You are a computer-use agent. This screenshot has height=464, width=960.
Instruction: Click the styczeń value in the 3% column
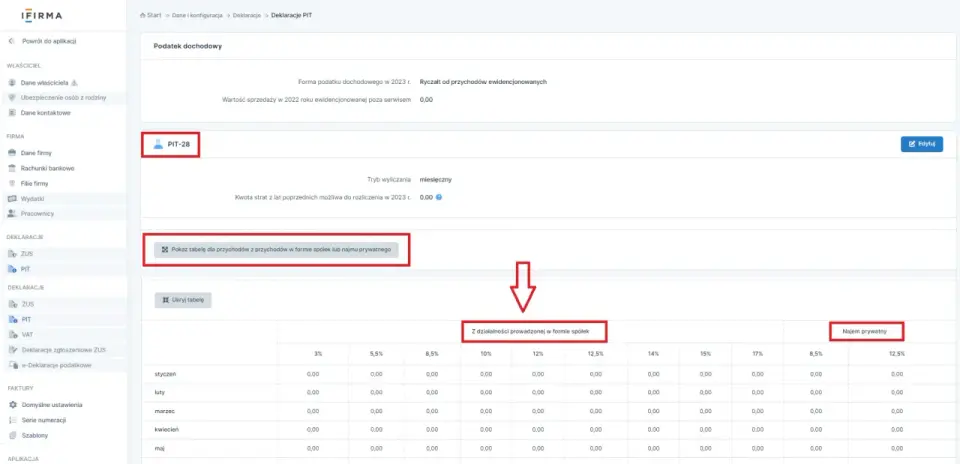tap(312, 374)
